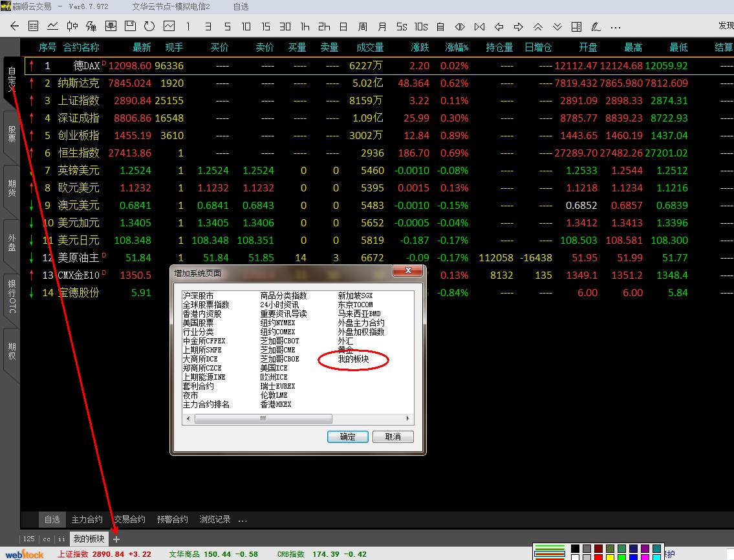
Task: Pick the black color swatch
Action: (x=575, y=549)
